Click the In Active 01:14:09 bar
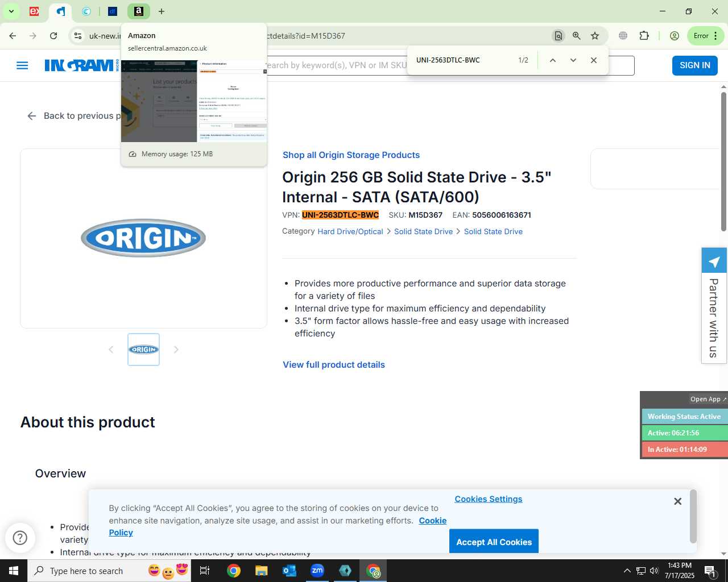This screenshot has width=728, height=582. (684, 450)
